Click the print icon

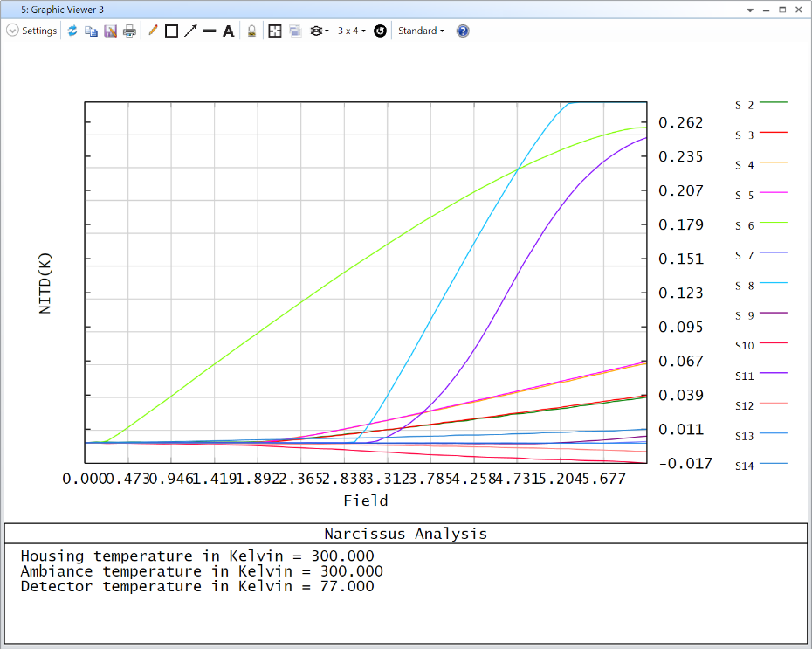[129, 31]
